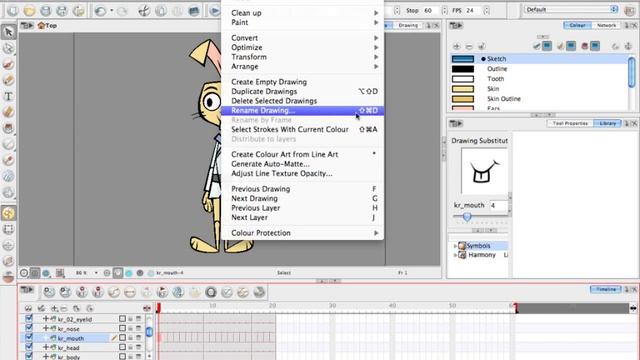Open the Colour Protection submenu
Screen dimensions: 640x360
(x=302, y=233)
